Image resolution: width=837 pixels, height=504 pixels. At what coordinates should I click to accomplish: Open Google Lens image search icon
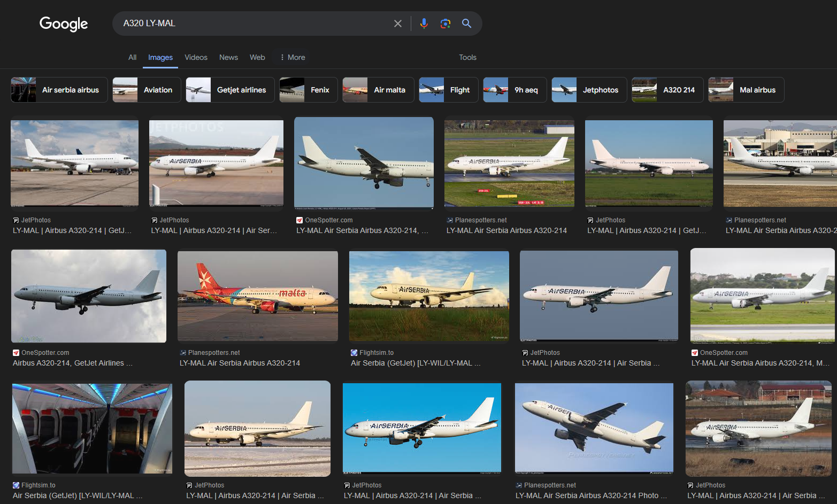click(x=446, y=24)
